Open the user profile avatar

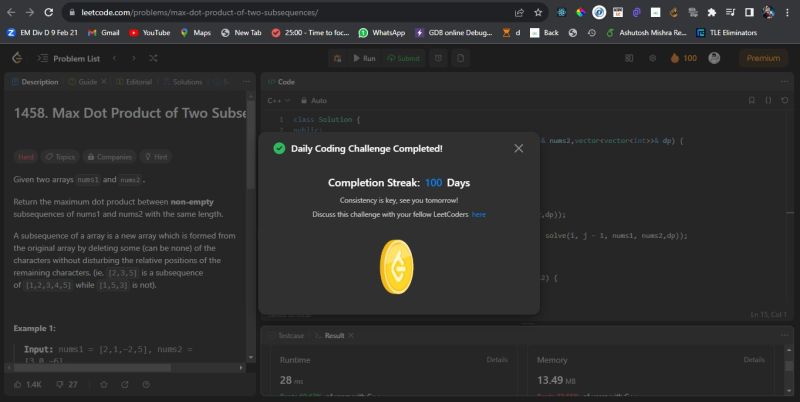click(714, 58)
